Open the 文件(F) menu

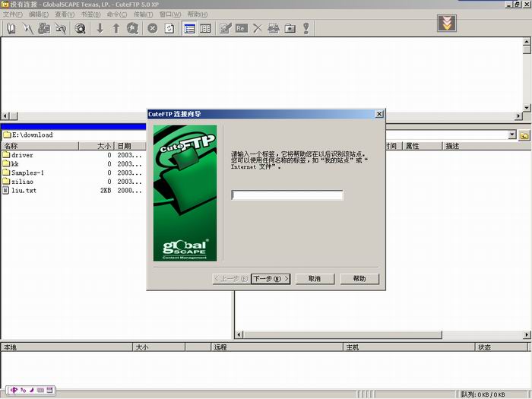[x=13, y=14]
